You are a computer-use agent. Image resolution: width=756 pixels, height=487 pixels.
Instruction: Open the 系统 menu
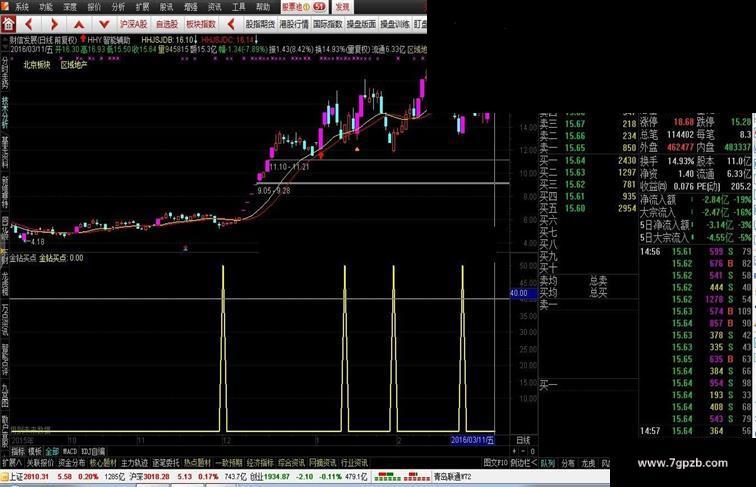[21, 7]
